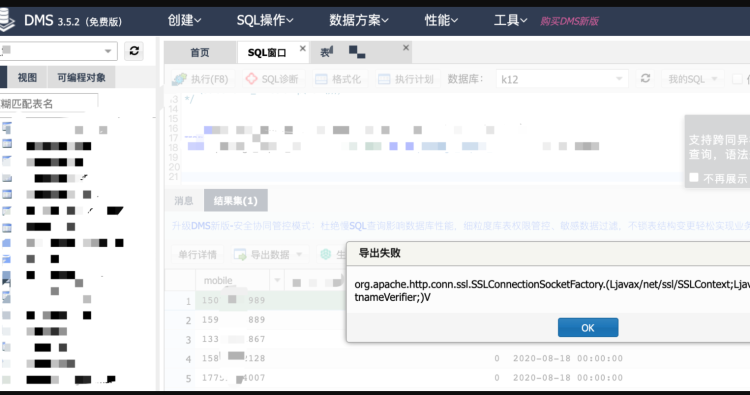Click mobile cell ending in 889
Image resolution: width=750 pixels, height=395 pixels.
(233, 319)
